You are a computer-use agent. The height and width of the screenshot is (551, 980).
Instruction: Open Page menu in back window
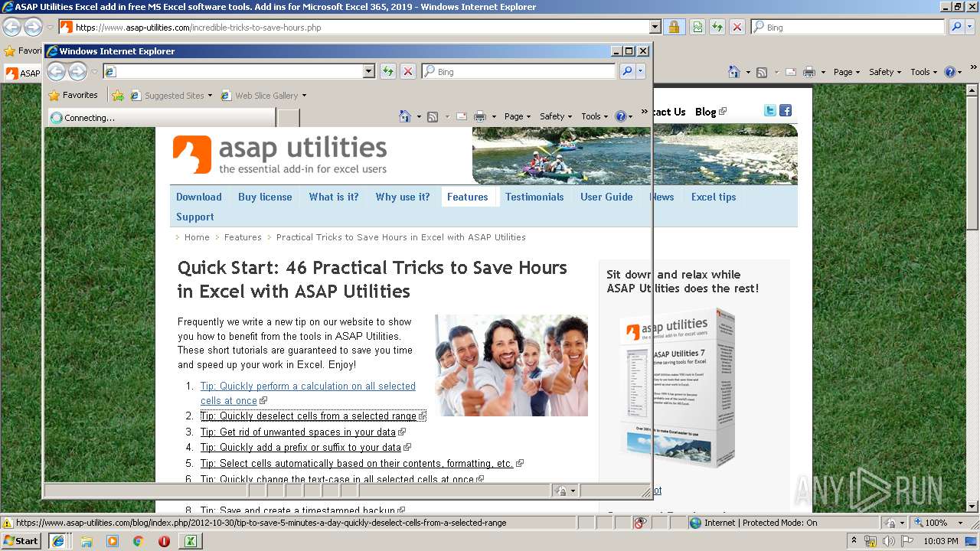[847, 72]
